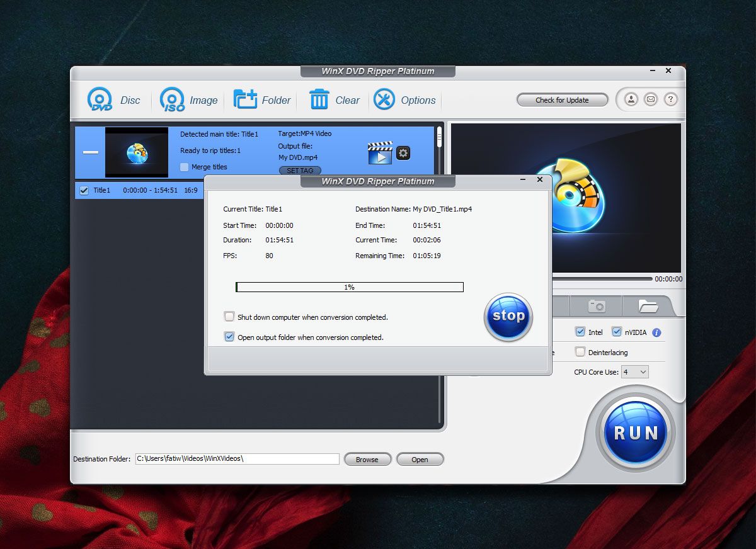
Task: Open the Options wrench icon
Action: pyautogui.click(x=384, y=99)
